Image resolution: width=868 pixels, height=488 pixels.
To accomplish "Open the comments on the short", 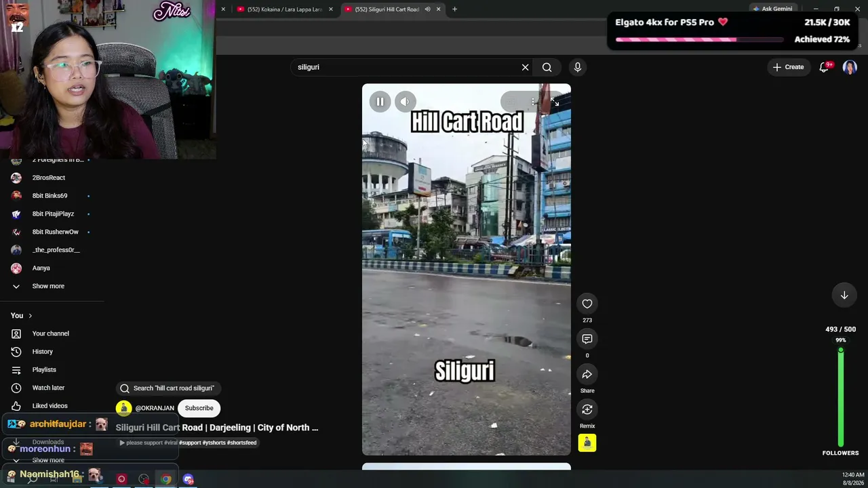I will [587, 339].
